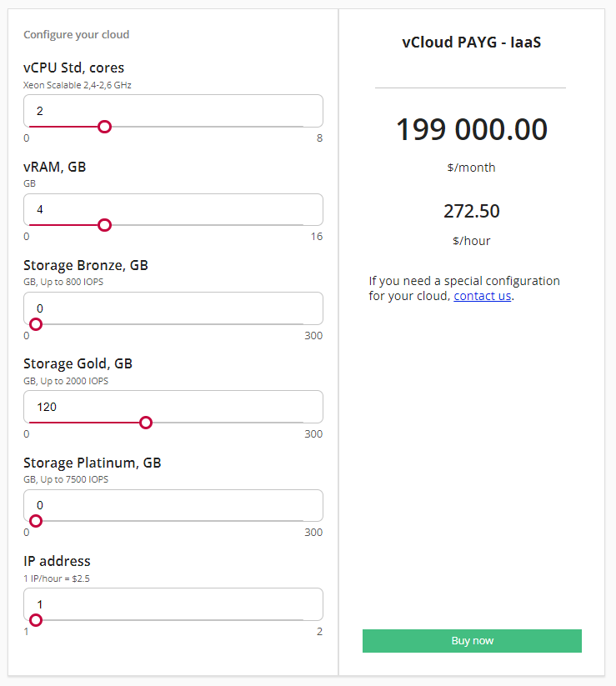The height and width of the screenshot is (686, 616).
Task: Focus the vCPU Std cores input field
Action: click(x=173, y=110)
